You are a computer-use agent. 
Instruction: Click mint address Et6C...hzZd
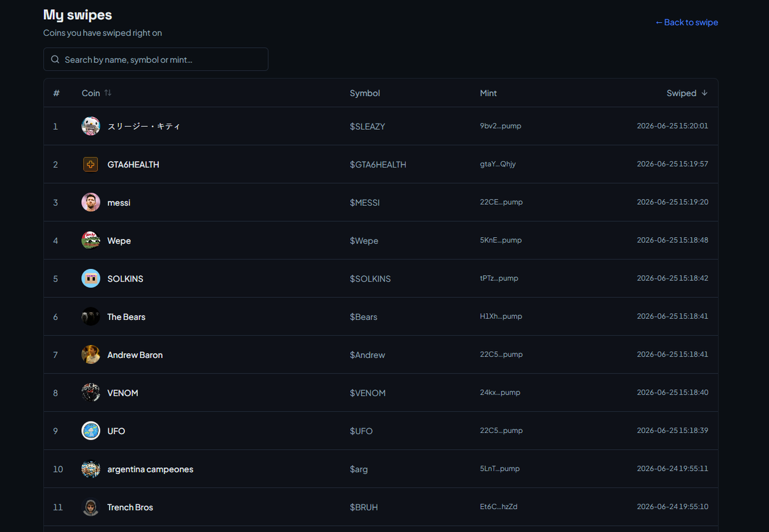[499, 507]
